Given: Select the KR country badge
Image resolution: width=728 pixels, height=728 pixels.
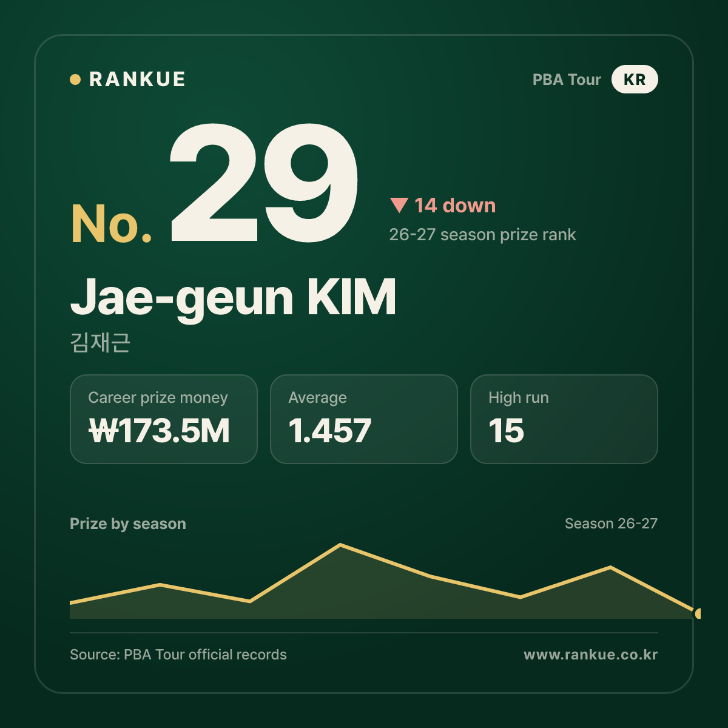Looking at the screenshot, I should [x=635, y=79].
